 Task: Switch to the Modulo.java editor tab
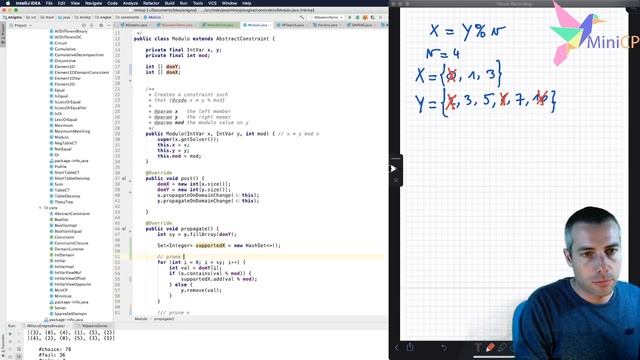[257, 25]
